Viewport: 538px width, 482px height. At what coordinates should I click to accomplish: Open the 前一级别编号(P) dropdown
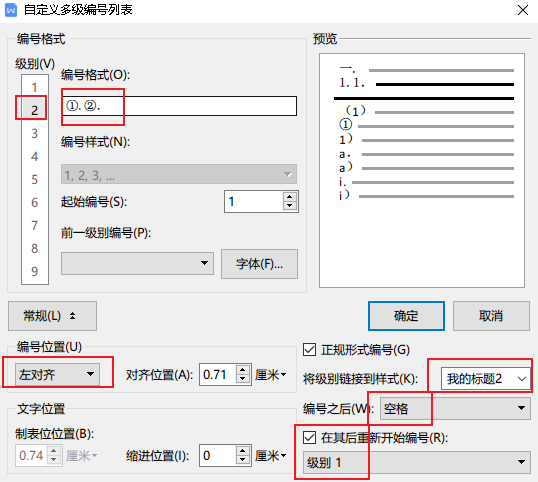[137, 263]
